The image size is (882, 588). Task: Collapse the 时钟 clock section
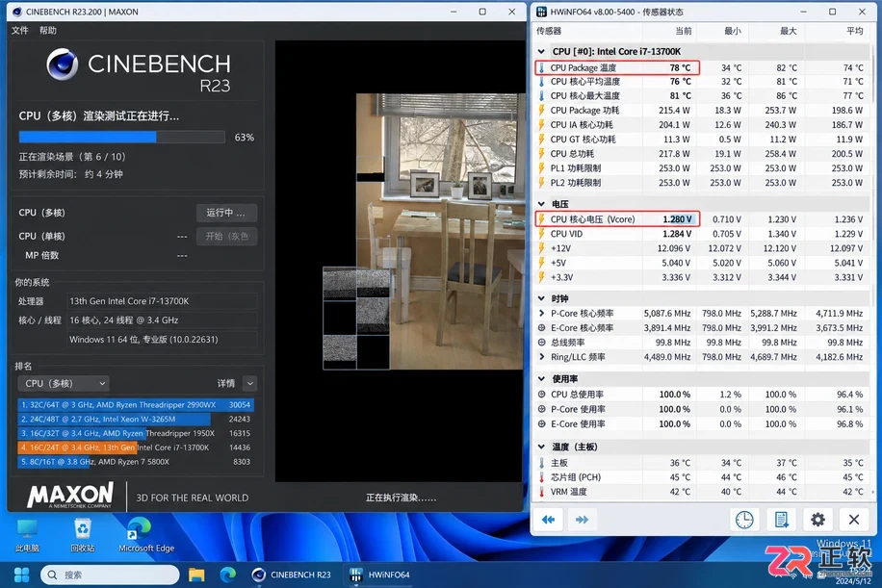[541, 298]
